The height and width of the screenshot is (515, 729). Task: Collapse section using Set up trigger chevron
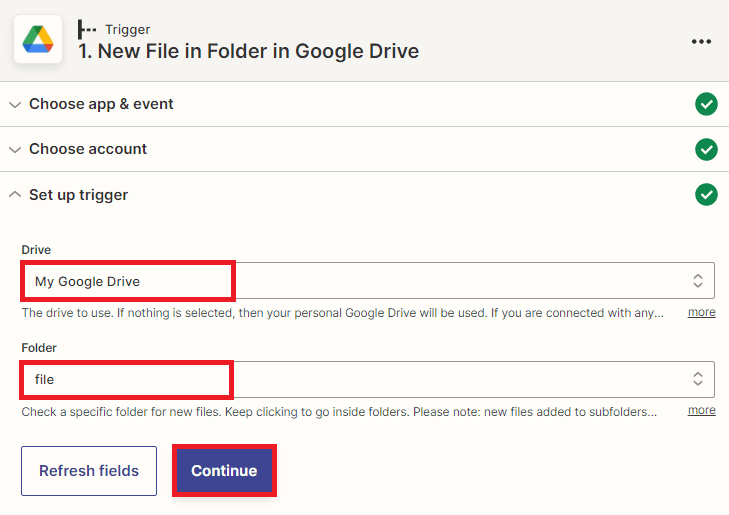click(15, 195)
